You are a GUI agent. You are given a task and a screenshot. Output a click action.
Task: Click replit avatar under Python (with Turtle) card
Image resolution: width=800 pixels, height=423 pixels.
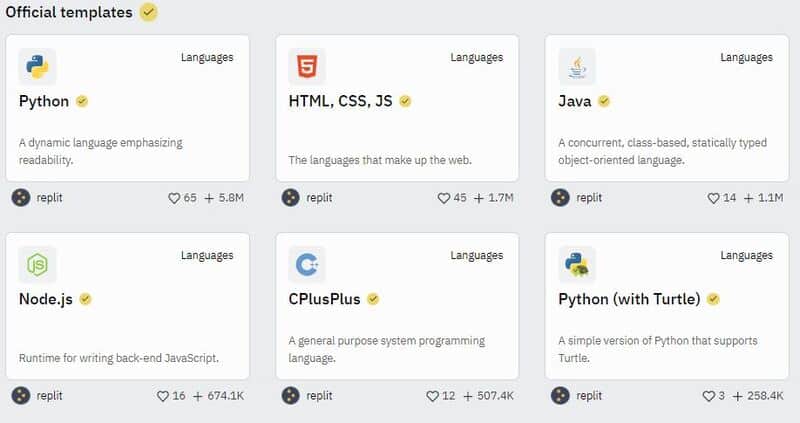560,395
